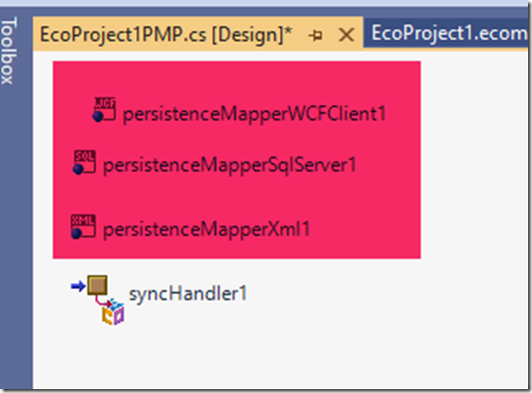Viewport: 532px width, 393px height.
Task: Activate the EcoProject1PMP.cs [Design] tab
Action: (x=166, y=35)
